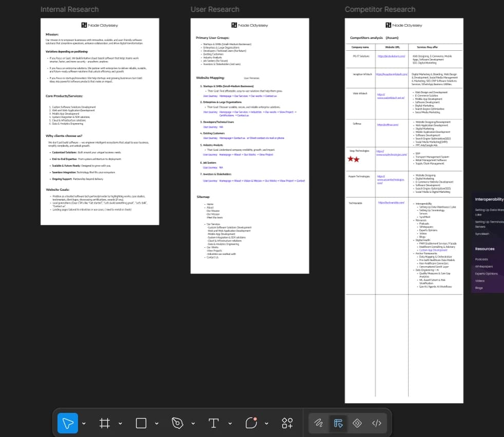Open the Actions and components menu
This screenshot has width=504, height=437.
pyautogui.click(x=287, y=423)
